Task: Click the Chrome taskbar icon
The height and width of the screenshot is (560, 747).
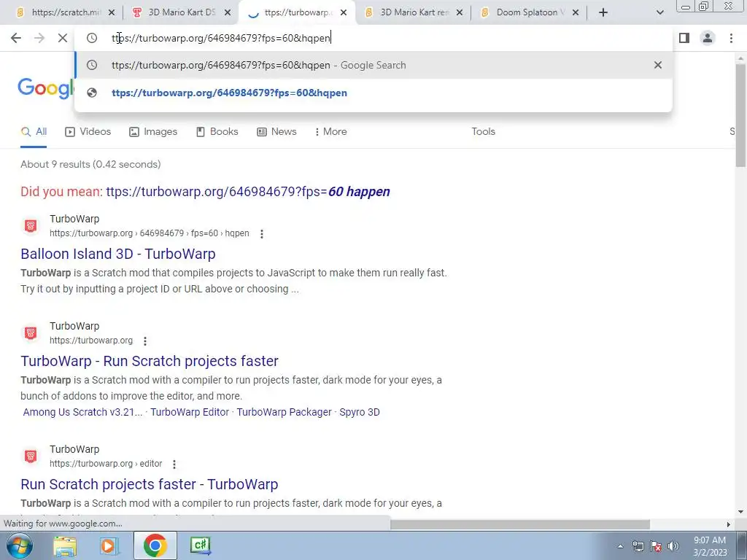Action: [155, 545]
